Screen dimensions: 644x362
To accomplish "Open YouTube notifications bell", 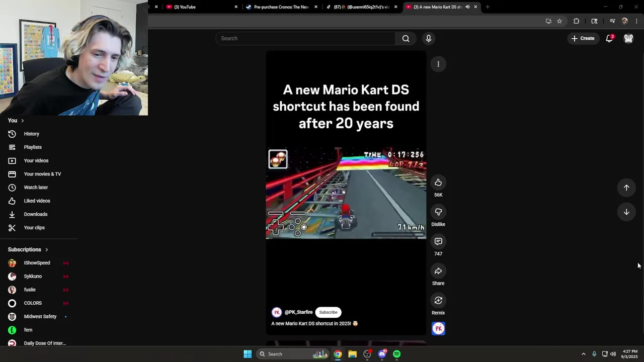I will (609, 38).
